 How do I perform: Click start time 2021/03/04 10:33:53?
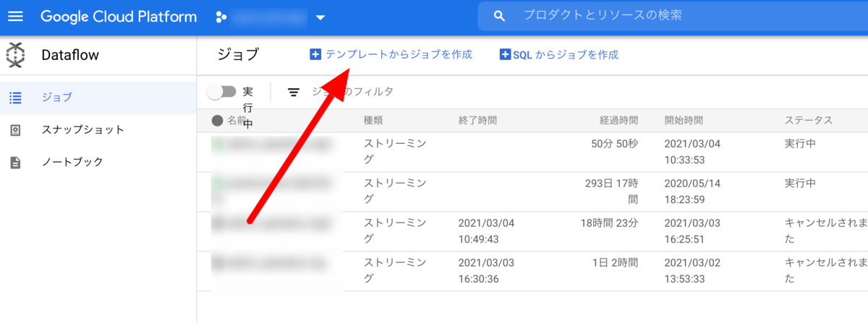click(692, 151)
